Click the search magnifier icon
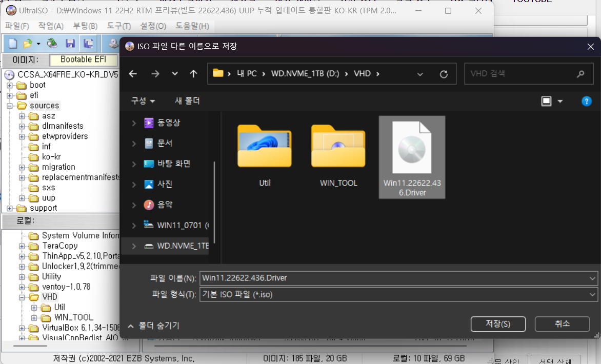601x364 pixels. (x=580, y=73)
